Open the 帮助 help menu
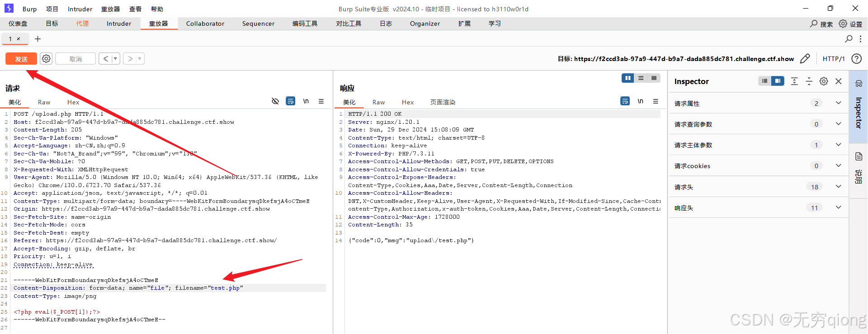 click(x=157, y=9)
